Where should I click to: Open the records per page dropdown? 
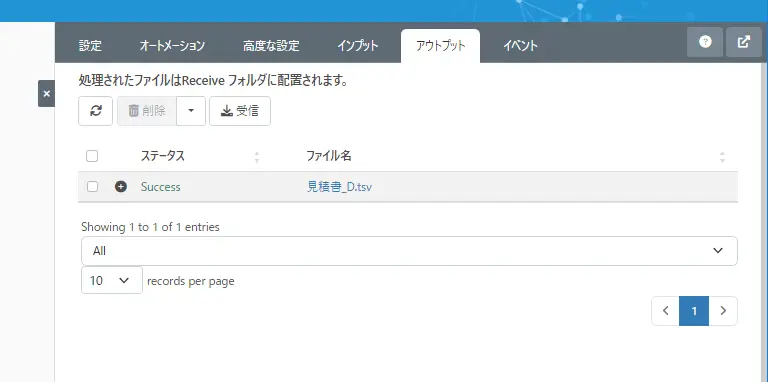coord(112,280)
